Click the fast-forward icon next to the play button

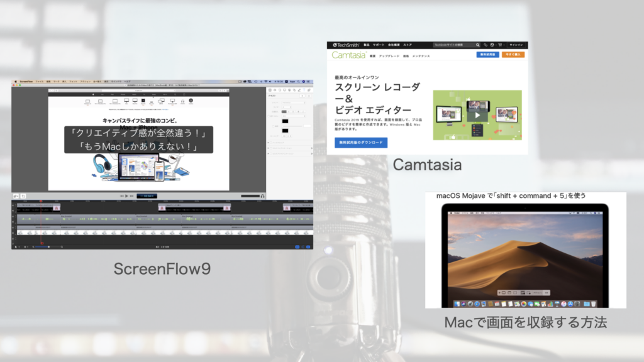[x=132, y=196]
